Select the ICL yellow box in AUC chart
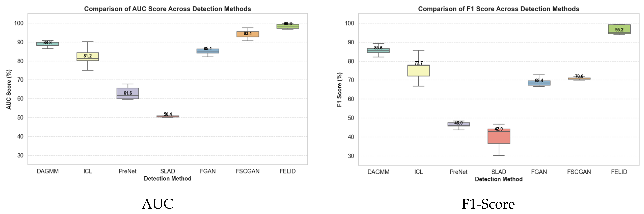This screenshot has width=644, height=214. click(x=88, y=57)
